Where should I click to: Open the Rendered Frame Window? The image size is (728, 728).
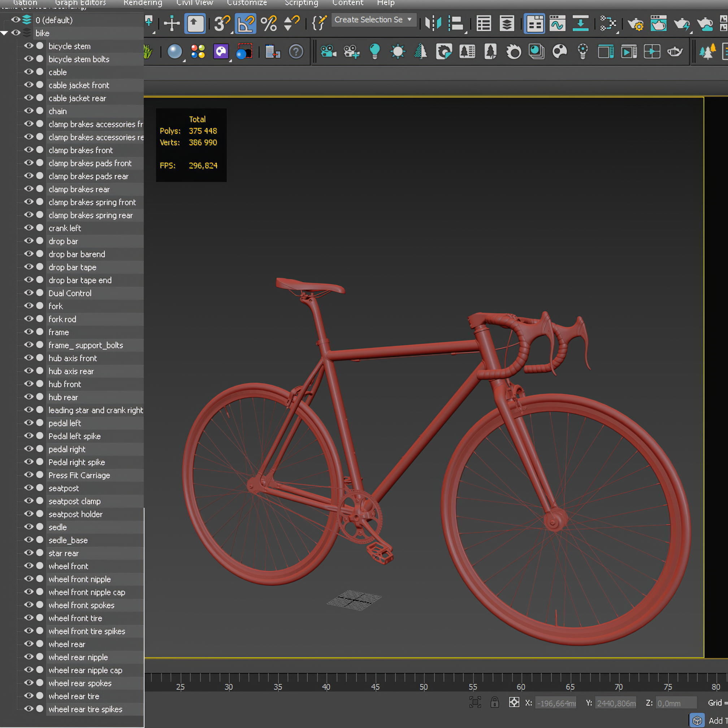pos(658,23)
